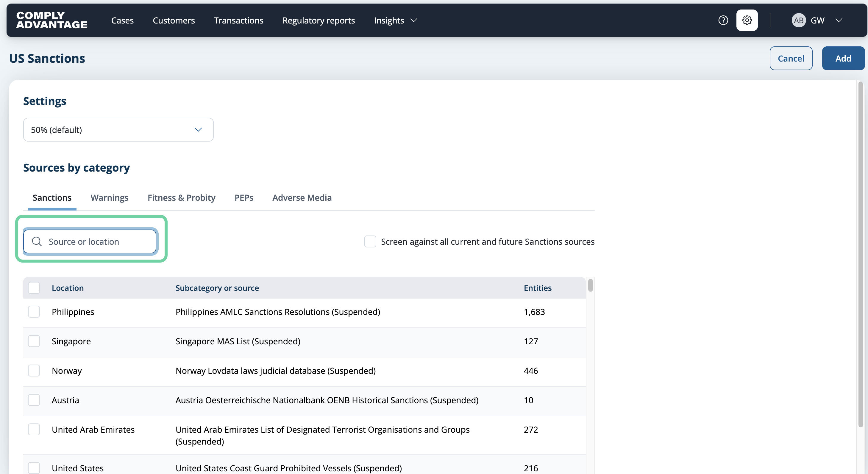This screenshot has width=868, height=474.
Task: Click Singapore MAS List (Suspended) source
Action: pyautogui.click(x=238, y=341)
